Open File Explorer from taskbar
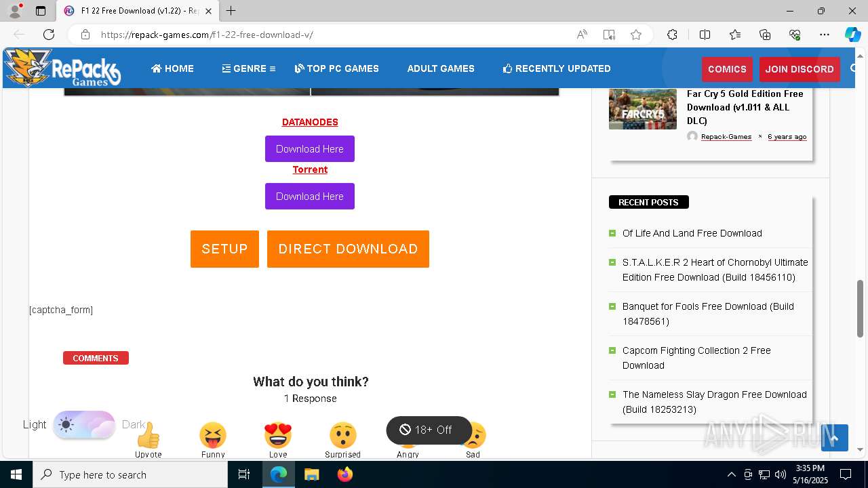The width and height of the screenshot is (868, 488). pyautogui.click(x=311, y=474)
